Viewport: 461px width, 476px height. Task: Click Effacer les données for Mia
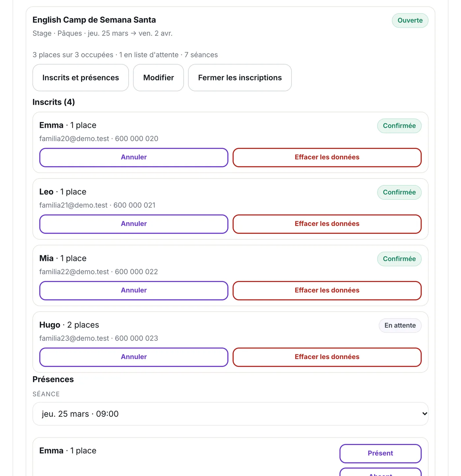tap(327, 291)
